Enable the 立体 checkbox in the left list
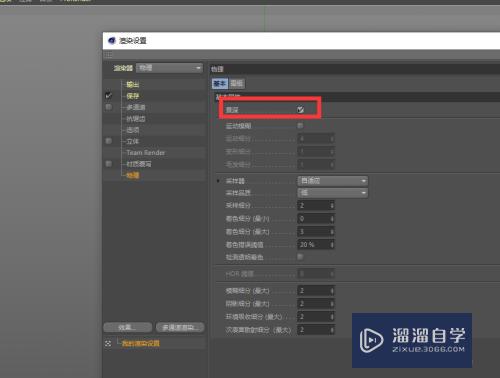Image resolution: width=500 pixels, height=378 pixels. coord(108,141)
